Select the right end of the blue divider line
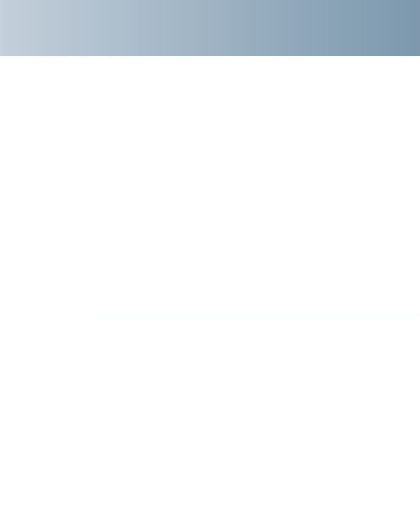Image resolution: width=420 pixels, height=531 pixels. pyautogui.click(x=417, y=316)
